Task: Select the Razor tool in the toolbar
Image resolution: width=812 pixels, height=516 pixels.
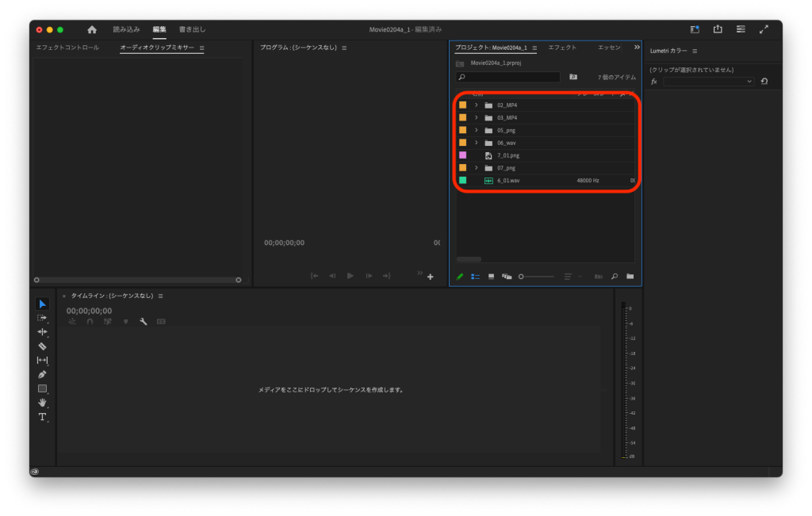Action: (42, 346)
